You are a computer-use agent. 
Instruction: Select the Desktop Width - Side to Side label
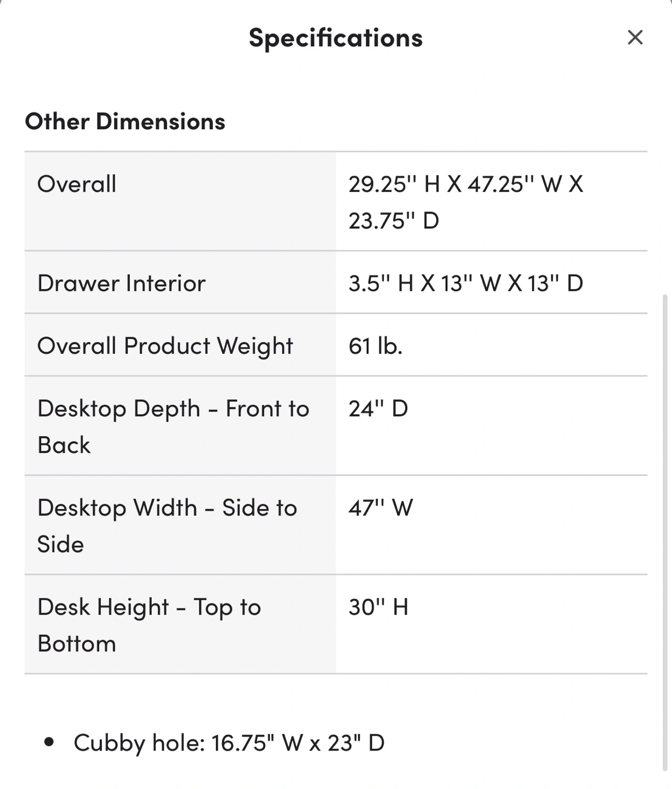pyautogui.click(x=167, y=508)
